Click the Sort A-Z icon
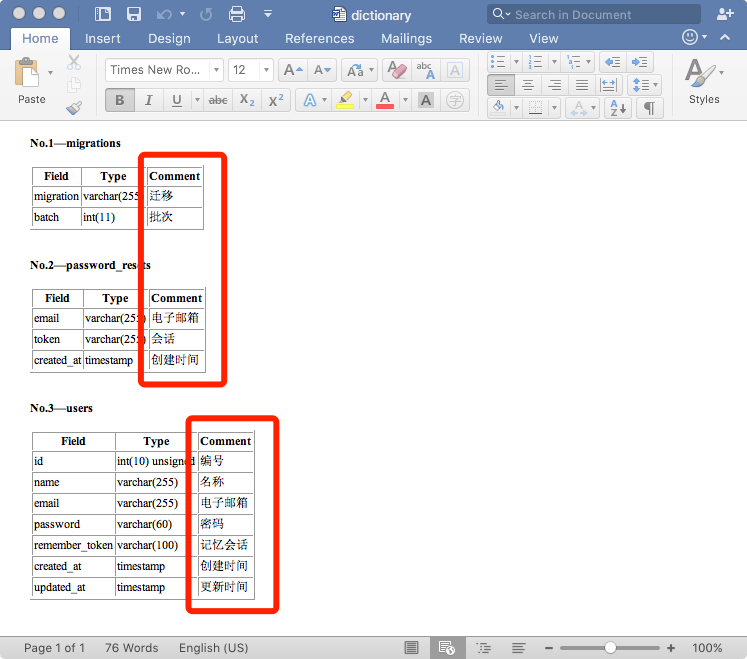Image resolution: width=747 pixels, height=659 pixels. 618,108
